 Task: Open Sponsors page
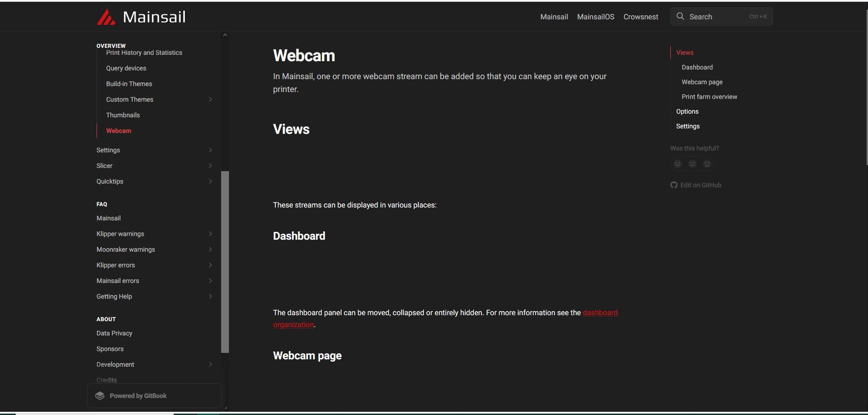(x=110, y=349)
